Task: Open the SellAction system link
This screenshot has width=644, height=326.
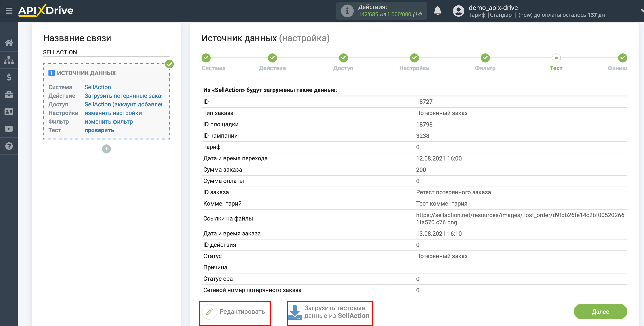Action: [x=98, y=87]
